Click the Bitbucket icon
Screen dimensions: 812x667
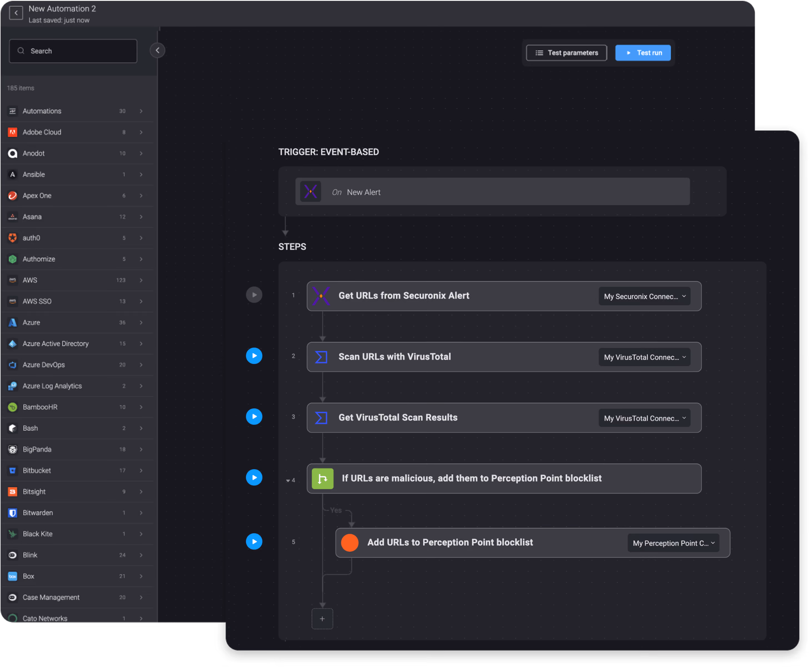(13, 470)
